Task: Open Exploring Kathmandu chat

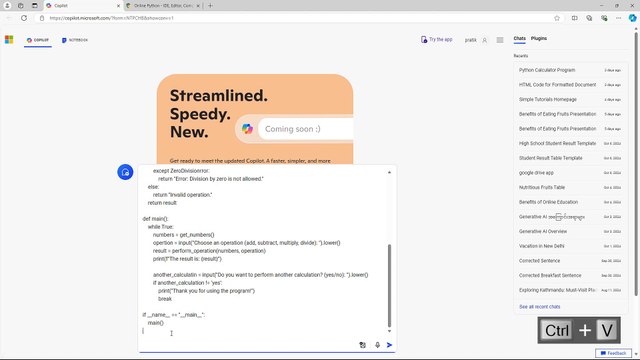Action: click(570, 290)
